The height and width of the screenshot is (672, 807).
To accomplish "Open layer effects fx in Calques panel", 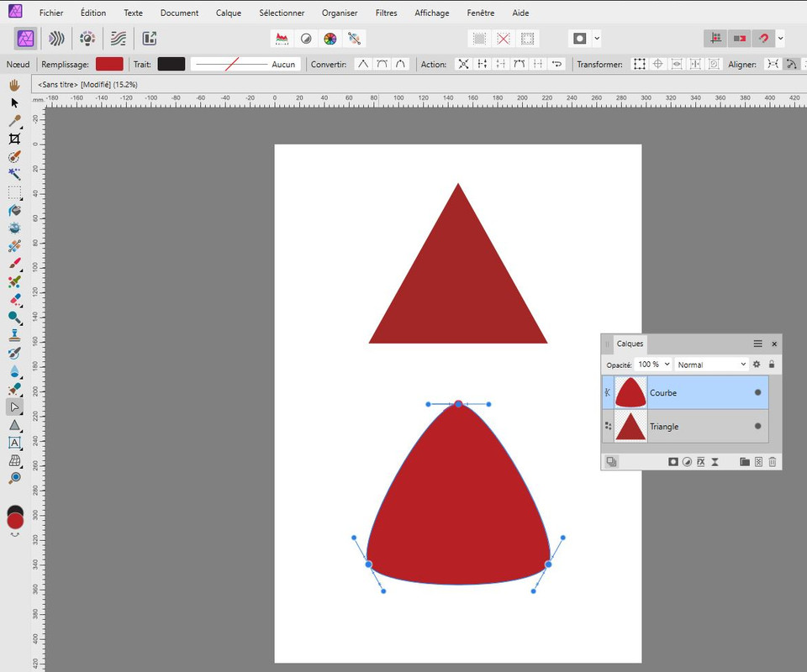I will click(x=700, y=462).
